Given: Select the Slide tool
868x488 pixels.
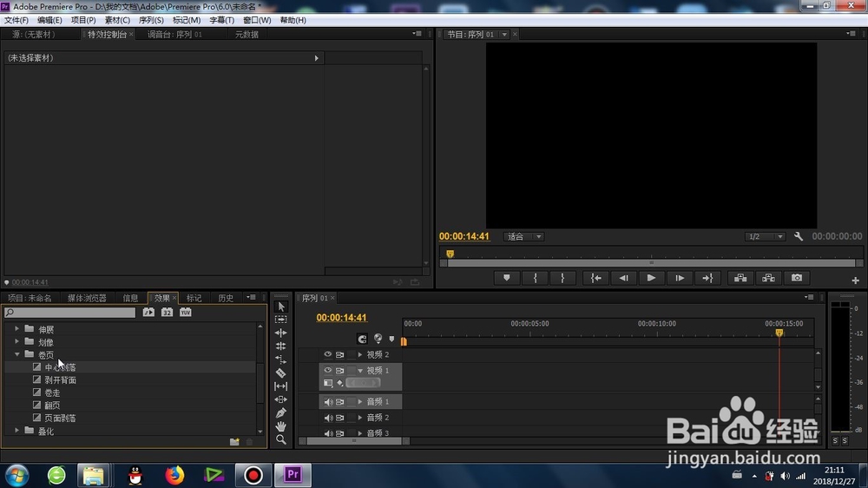Looking at the screenshot, I should (281, 399).
